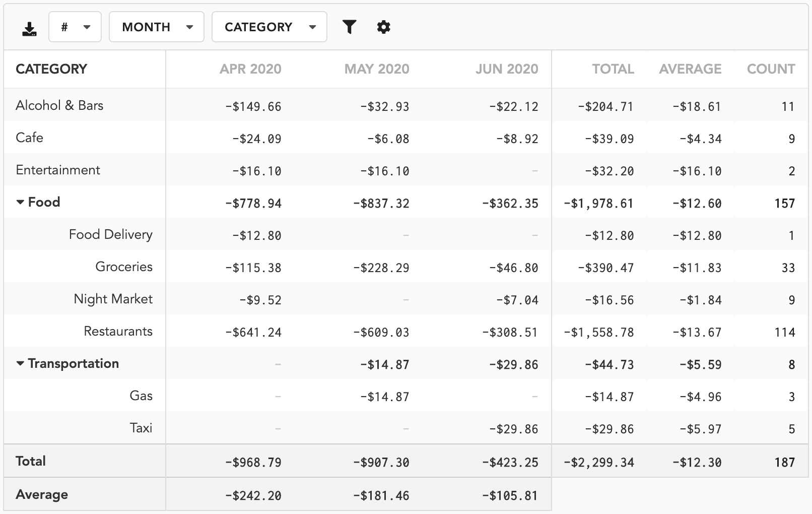Open the CATEGORY grouping dropdown
Image resolution: width=812 pixels, height=514 pixels.
[x=269, y=27]
